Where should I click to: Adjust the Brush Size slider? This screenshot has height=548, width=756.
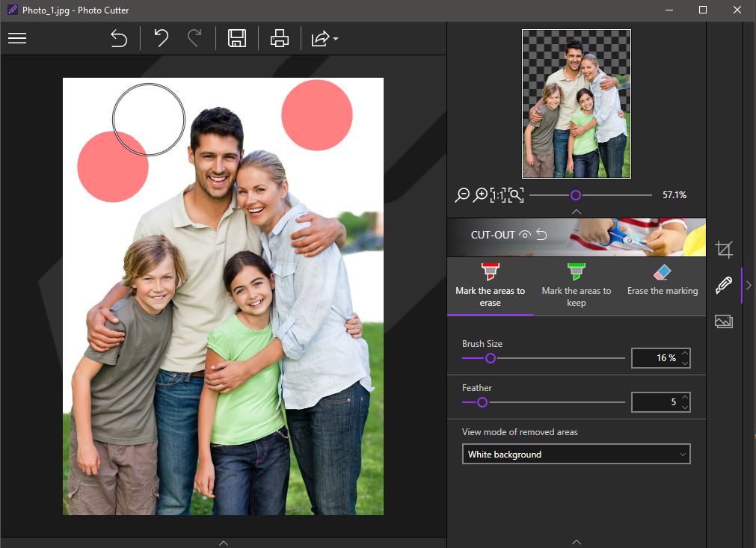click(x=491, y=358)
